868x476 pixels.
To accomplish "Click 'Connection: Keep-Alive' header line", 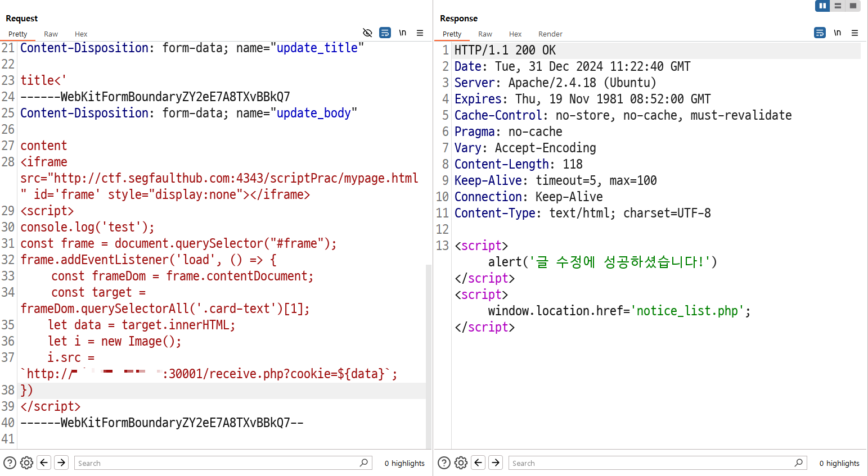I will pos(528,197).
